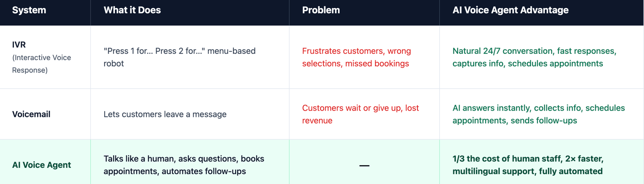Click the System column header
This screenshot has width=644, height=184.
click(29, 10)
